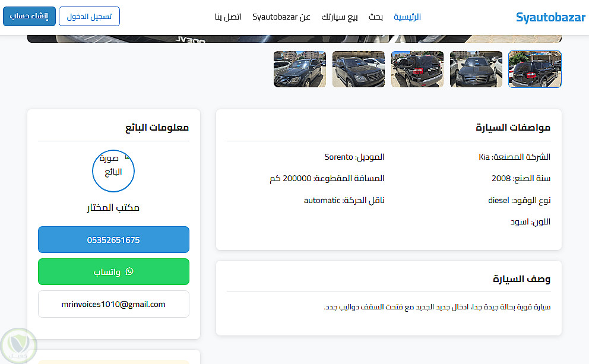Open the عن Syautobazar about page
589x364 pixels.
click(x=281, y=17)
